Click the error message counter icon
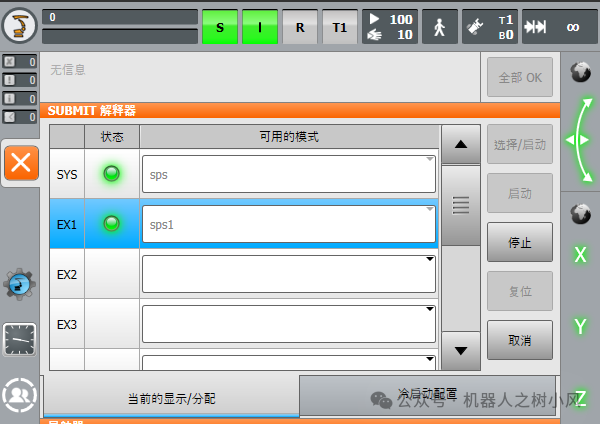Screen dimensions: 600x424 point(20,62)
